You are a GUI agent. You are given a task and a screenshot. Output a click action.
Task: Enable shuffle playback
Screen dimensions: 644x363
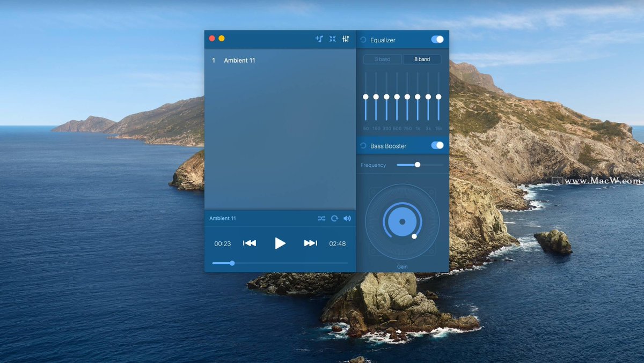[321, 218]
